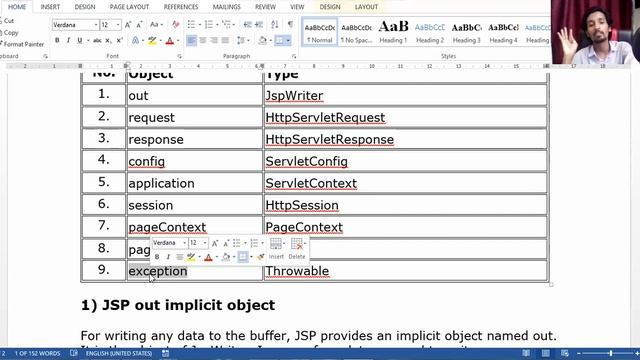The height and width of the screenshot is (360, 640).
Task: Toggle Subscript formatting
Action: pyautogui.click(x=108, y=40)
